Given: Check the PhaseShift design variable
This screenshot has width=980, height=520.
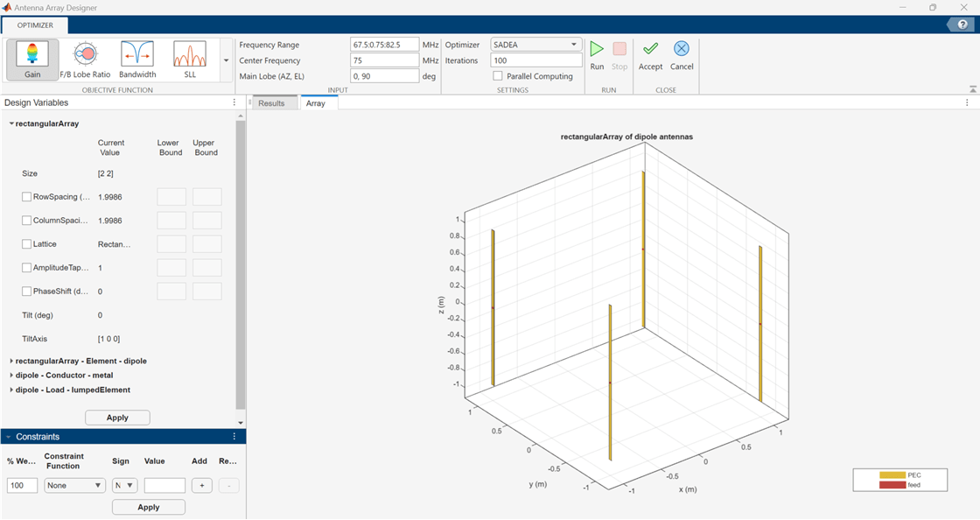Looking at the screenshot, I should [x=25, y=291].
